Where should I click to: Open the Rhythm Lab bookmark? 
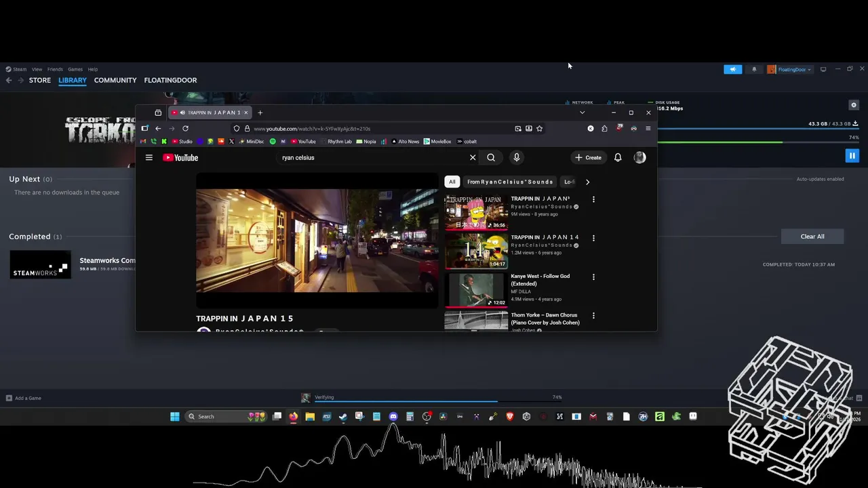336,142
